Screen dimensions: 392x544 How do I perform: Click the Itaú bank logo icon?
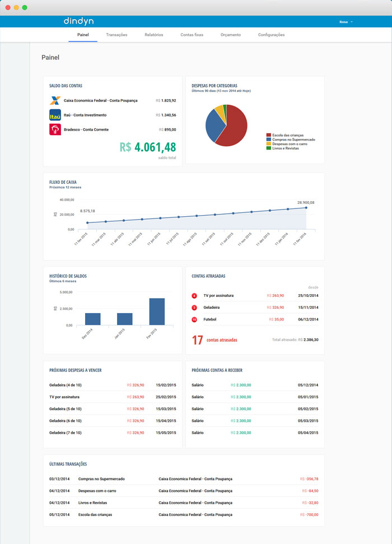(55, 115)
